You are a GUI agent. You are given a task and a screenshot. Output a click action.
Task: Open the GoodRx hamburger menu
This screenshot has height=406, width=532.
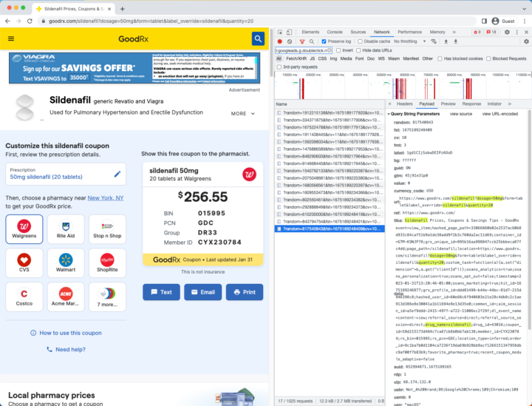[x=11, y=38]
